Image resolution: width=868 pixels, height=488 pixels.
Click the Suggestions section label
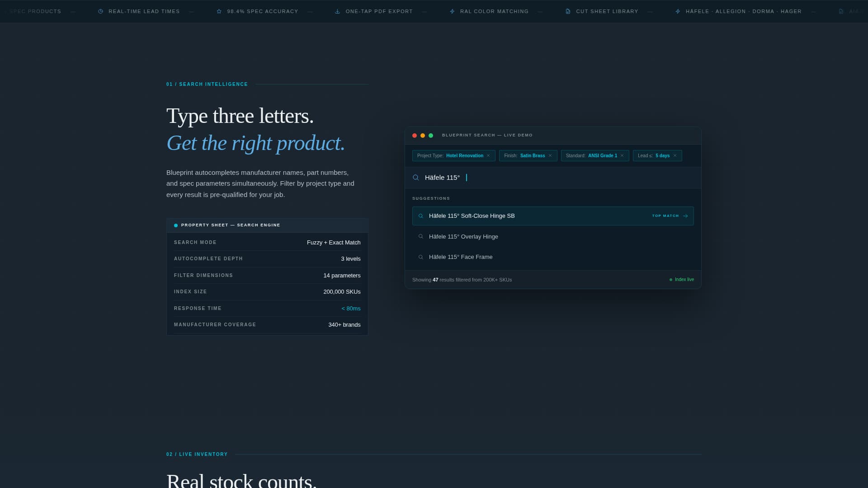(431, 198)
